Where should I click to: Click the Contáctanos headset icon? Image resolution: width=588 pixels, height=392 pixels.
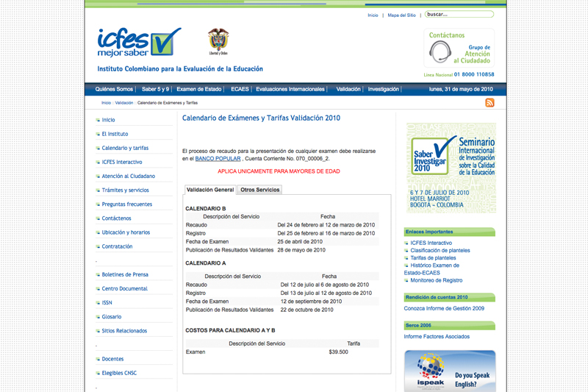coord(440,51)
